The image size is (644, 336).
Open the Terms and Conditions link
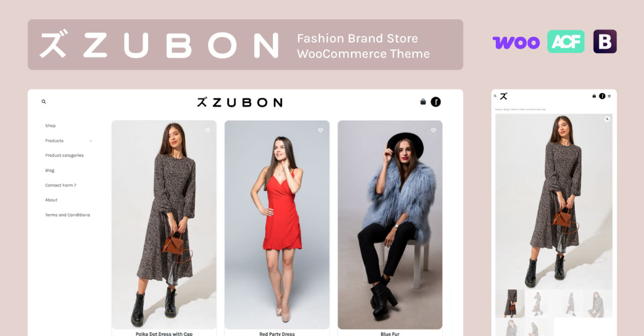pos(68,215)
